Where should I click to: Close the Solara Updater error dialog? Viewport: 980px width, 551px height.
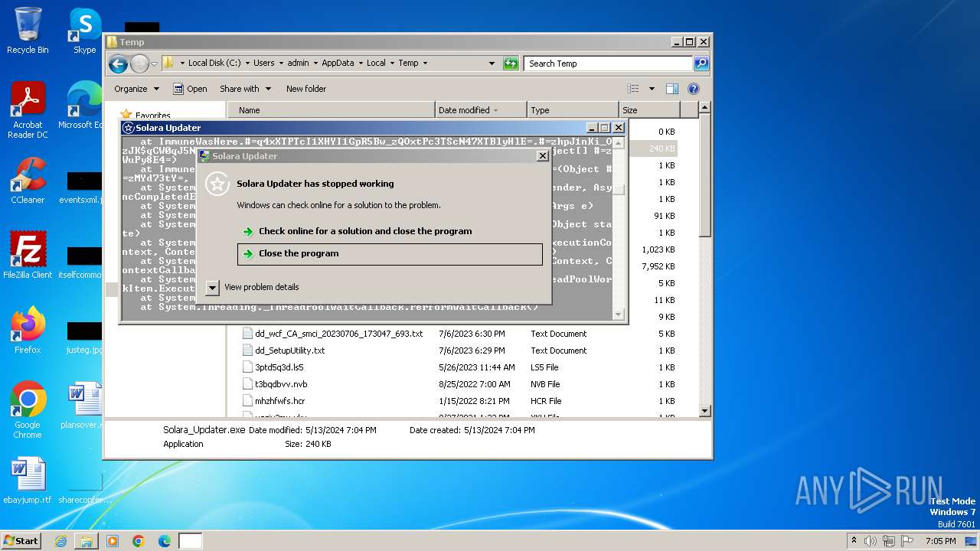542,156
